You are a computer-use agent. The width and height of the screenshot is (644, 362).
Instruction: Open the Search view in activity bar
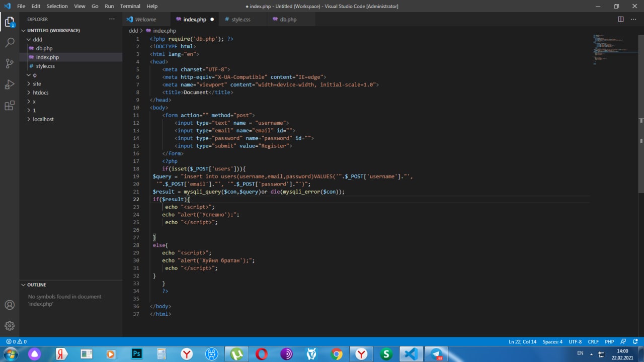10,42
